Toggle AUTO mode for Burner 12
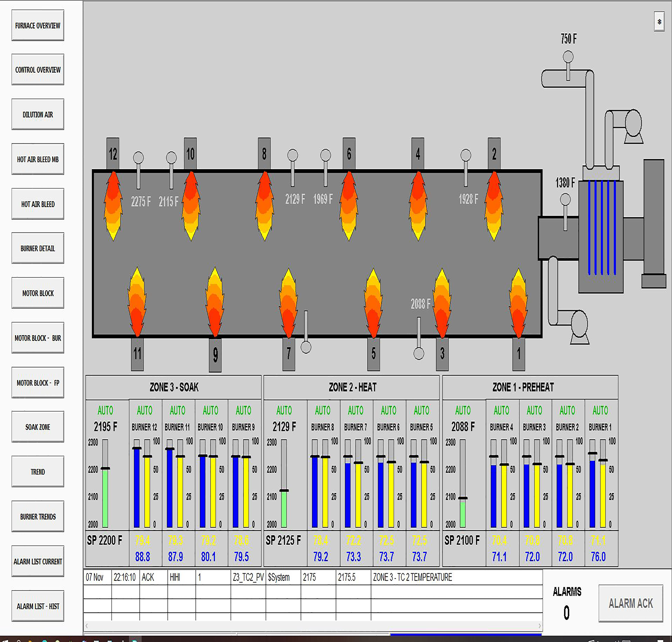 point(144,410)
